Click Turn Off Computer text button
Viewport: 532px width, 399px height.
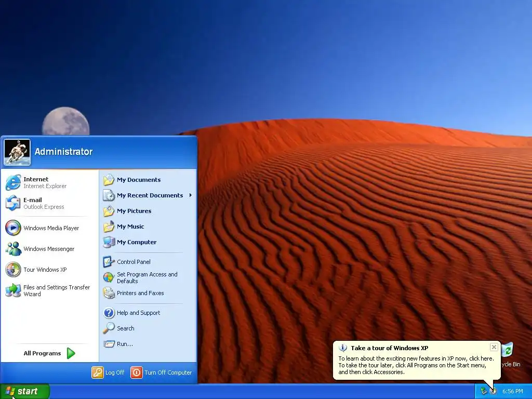pos(168,373)
